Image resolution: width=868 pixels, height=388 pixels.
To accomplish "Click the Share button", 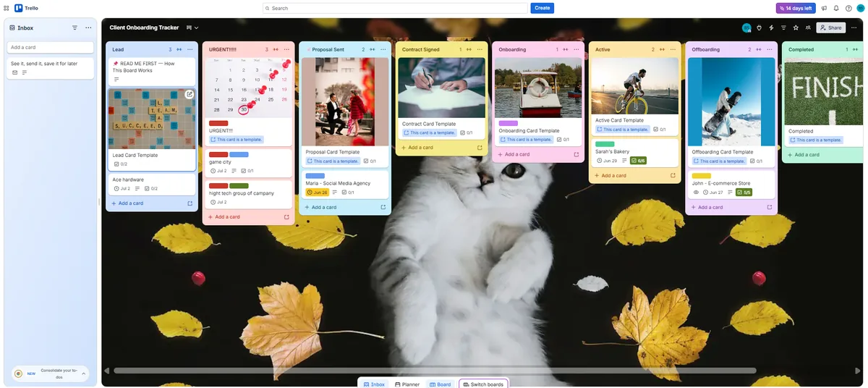I will pos(831,28).
